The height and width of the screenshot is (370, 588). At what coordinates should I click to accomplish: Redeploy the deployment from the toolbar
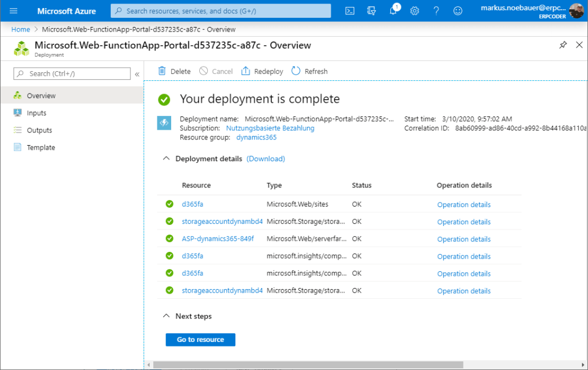tap(262, 71)
